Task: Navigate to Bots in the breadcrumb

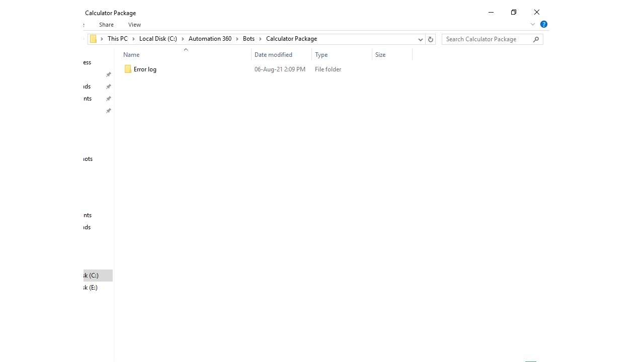Action: coord(249,39)
